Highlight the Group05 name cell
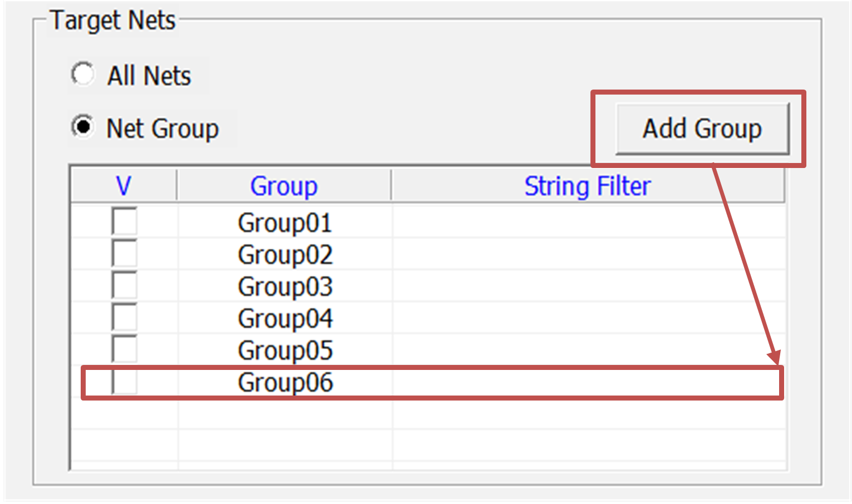Screen dimensions: 852x504 [285, 350]
